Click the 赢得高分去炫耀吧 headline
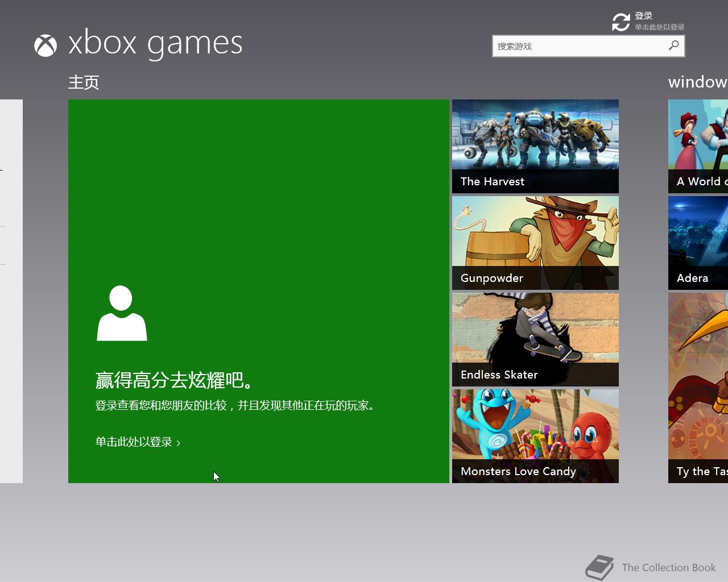Viewport: 728px width, 582px height. click(175, 380)
